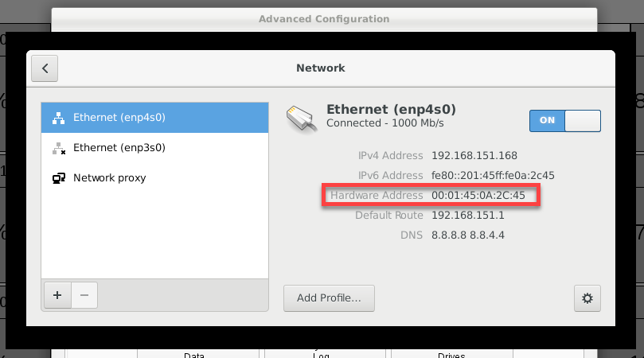Image resolution: width=644 pixels, height=358 pixels.
Task: Click the IPv6 address fe80::201:45ff:fe0a:2c45
Action: pyautogui.click(x=493, y=175)
